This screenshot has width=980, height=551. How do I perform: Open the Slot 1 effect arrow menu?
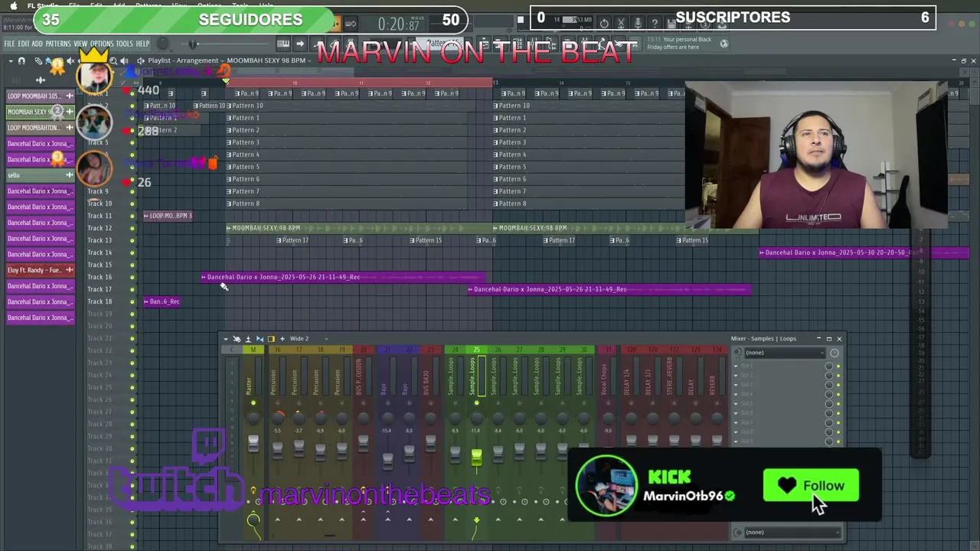coord(736,366)
